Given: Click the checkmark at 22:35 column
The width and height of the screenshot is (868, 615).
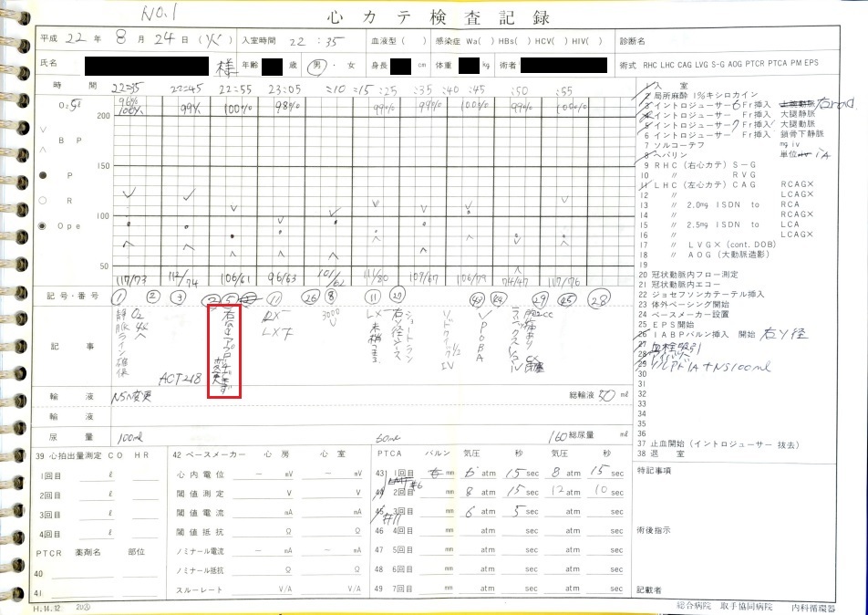Looking at the screenshot, I should coord(129,193).
